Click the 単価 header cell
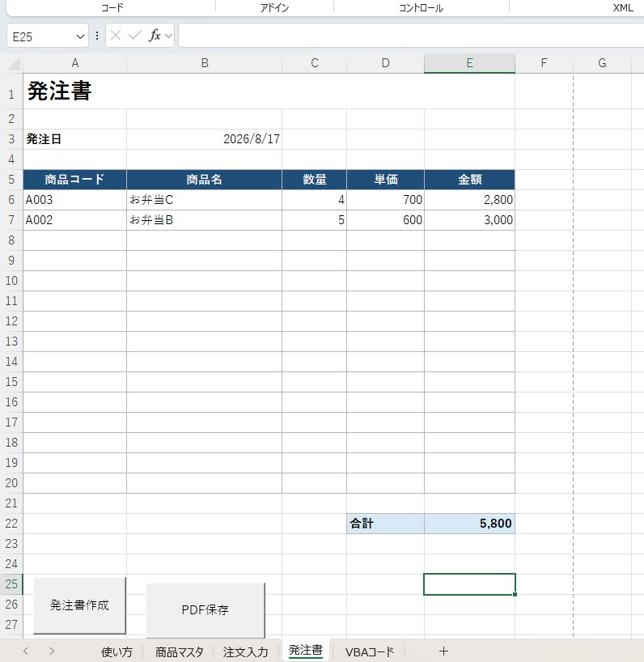The width and height of the screenshot is (644, 662). point(385,180)
